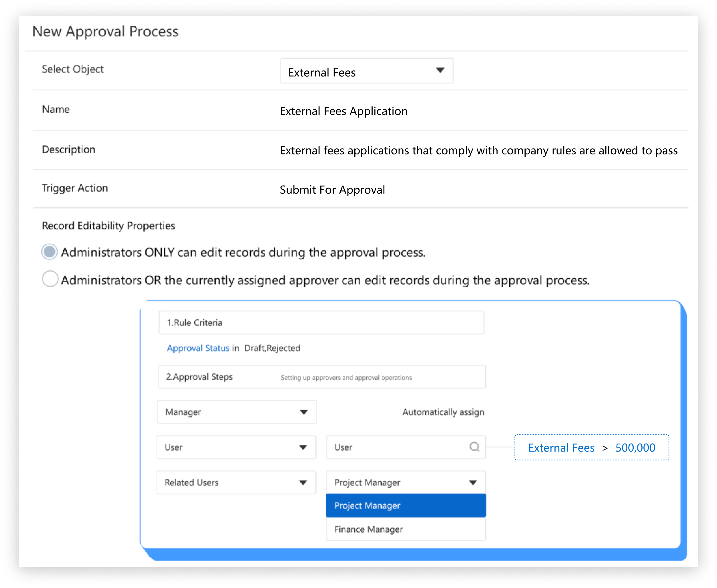The width and height of the screenshot is (717, 588).
Task: Click the Project Manager dropdown arrow
Action: pyautogui.click(x=473, y=482)
